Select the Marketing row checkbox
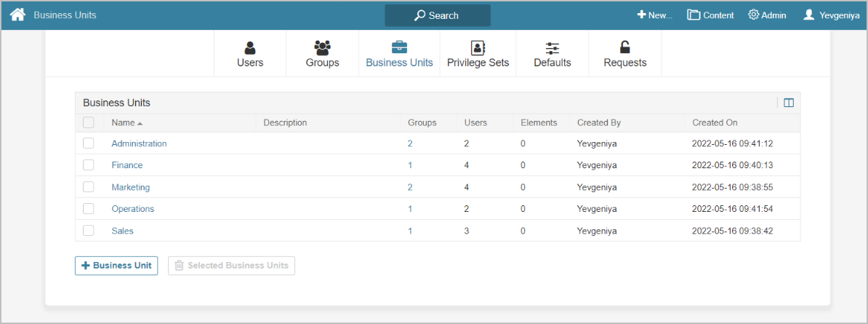Image resolution: width=868 pixels, height=324 pixels. pyautogui.click(x=89, y=187)
